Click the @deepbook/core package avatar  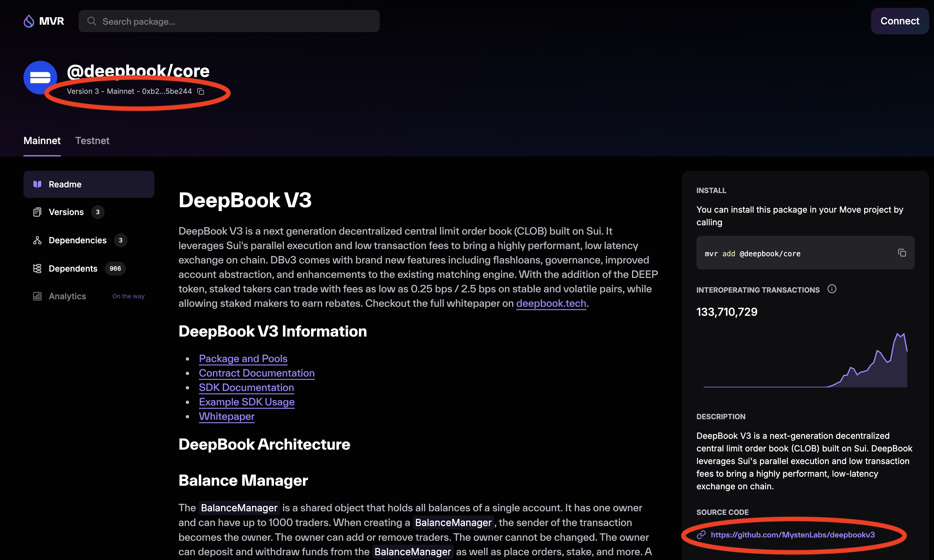tap(40, 78)
